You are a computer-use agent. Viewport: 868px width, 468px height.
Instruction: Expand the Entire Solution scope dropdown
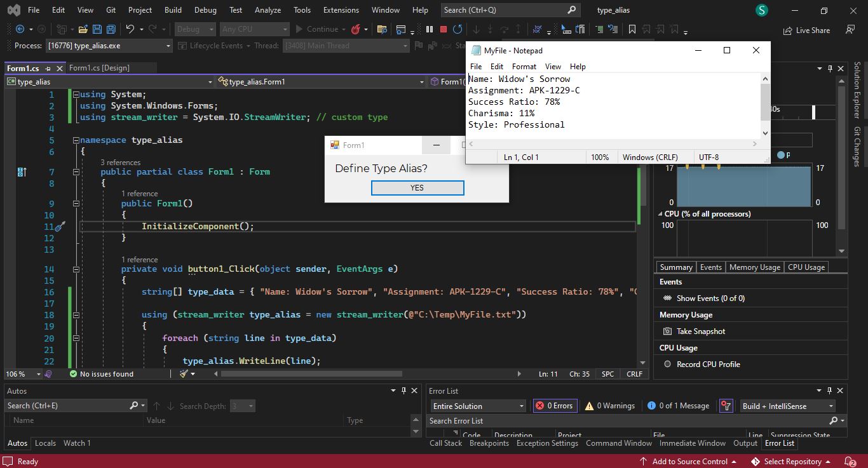478,406
